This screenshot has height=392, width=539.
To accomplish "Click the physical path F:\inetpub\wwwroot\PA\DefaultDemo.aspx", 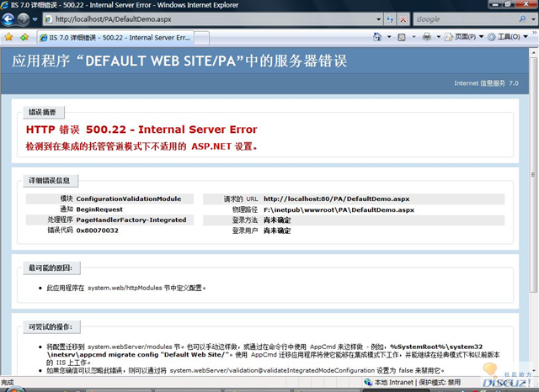I will tap(339, 209).
